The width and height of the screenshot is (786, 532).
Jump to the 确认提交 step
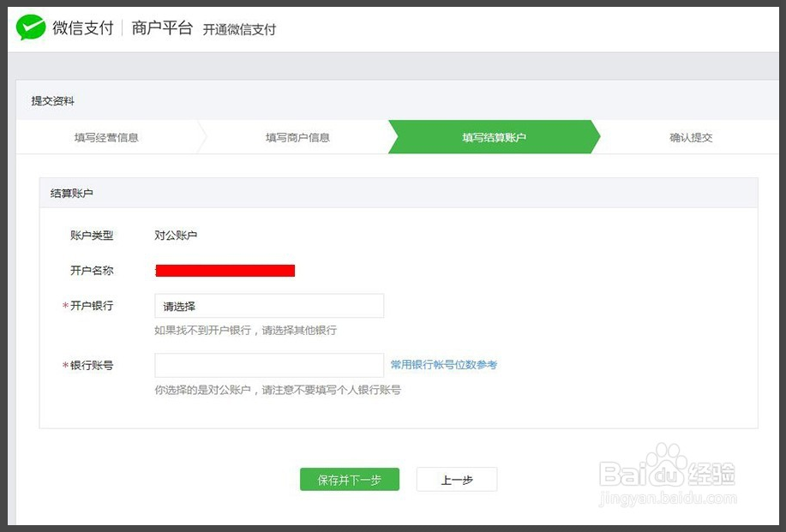pyautogui.click(x=691, y=137)
